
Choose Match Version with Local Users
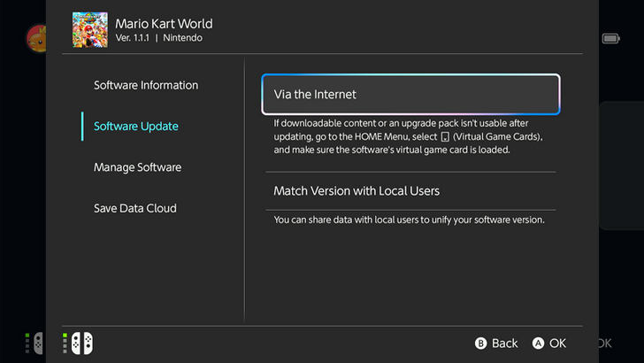click(410, 191)
